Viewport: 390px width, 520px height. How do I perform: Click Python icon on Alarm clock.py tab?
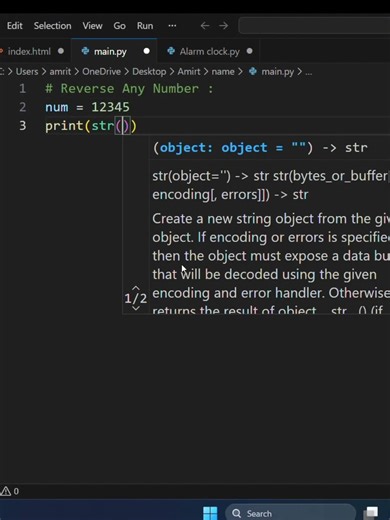[171, 51]
